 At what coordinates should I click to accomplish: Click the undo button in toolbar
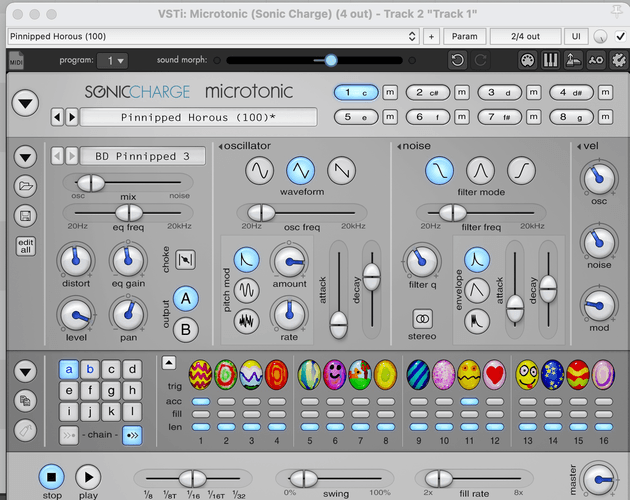coord(457,60)
